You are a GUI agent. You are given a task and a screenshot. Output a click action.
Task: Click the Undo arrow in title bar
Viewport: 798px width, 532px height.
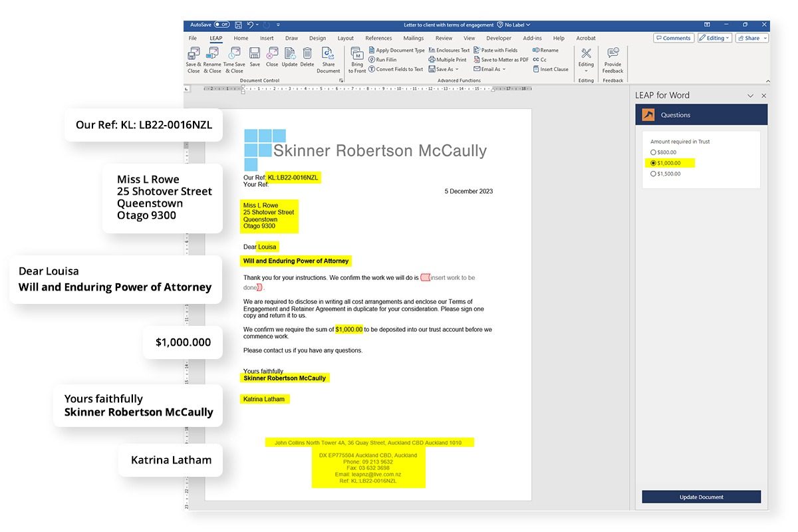click(x=251, y=25)
